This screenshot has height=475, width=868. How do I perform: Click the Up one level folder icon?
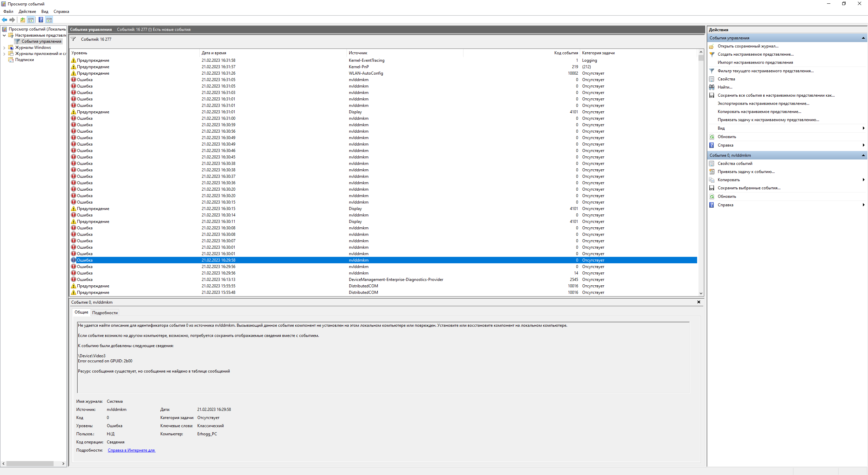pyautogui.click(x=22, y=20)
